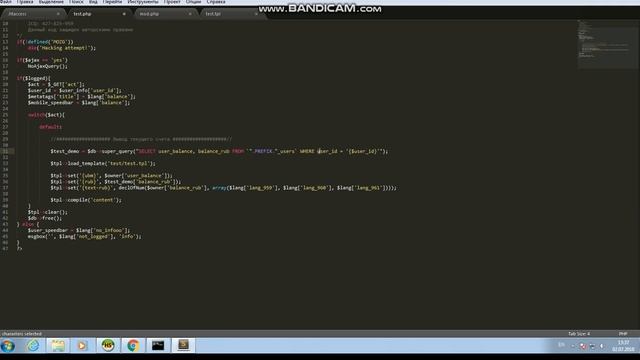Show hidden tray icons arrow
The height and width of the screenshot is (360, 640).
[573, 346]
